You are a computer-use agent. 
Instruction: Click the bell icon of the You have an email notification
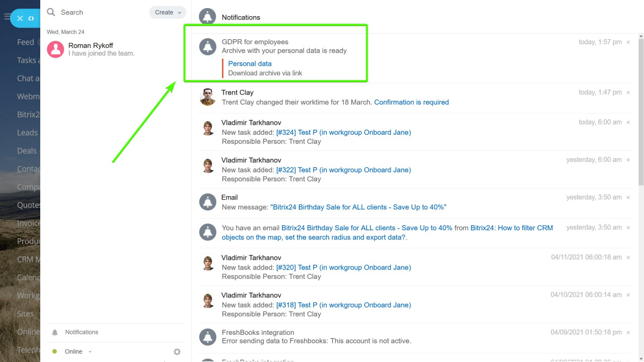click(x=207, y=232)
